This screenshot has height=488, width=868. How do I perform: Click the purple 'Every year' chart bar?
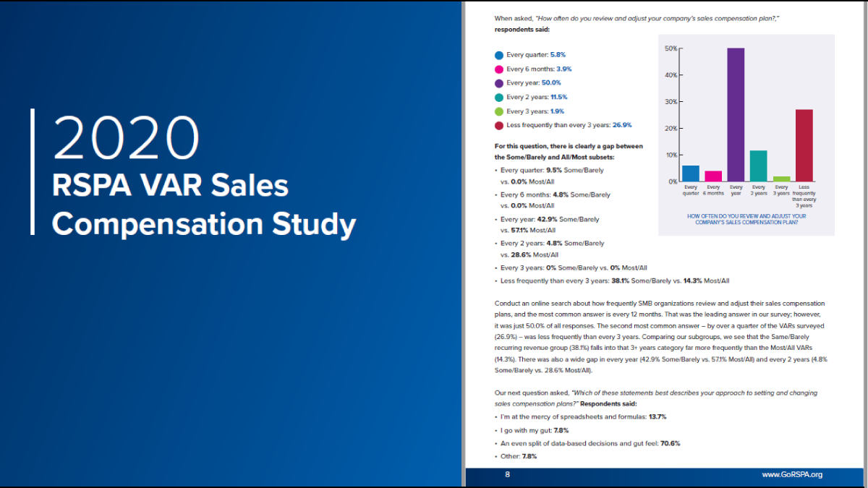click(x=736, y=114)
